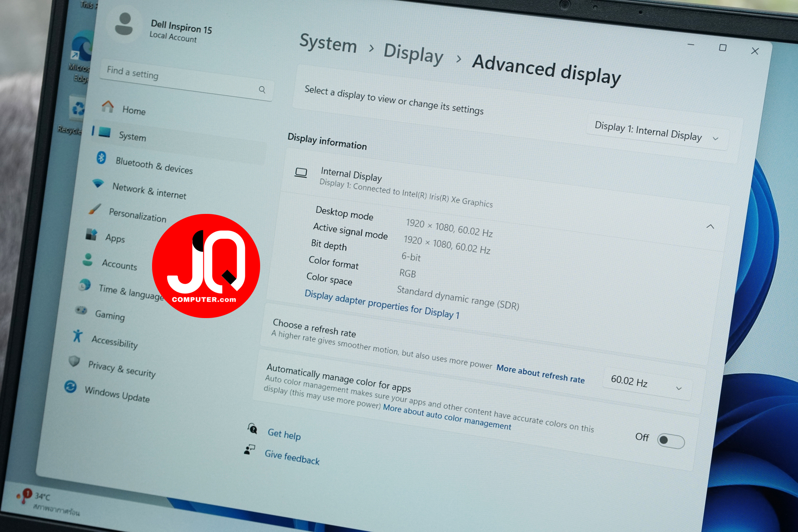Open Personalization settings
Screen dimensions: 798x532
[x=137, y=215]
